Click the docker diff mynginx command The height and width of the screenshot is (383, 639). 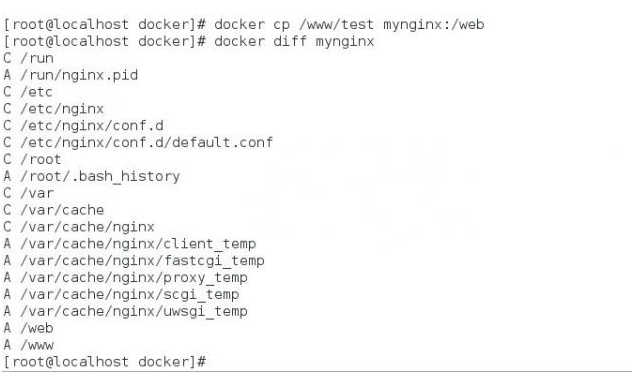294,41
